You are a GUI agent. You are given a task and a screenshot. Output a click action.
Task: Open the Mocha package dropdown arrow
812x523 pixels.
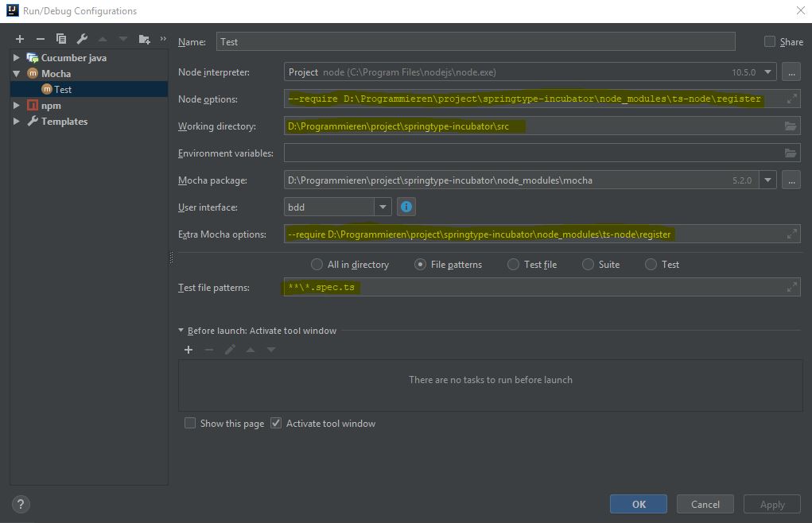pos(768,180)
